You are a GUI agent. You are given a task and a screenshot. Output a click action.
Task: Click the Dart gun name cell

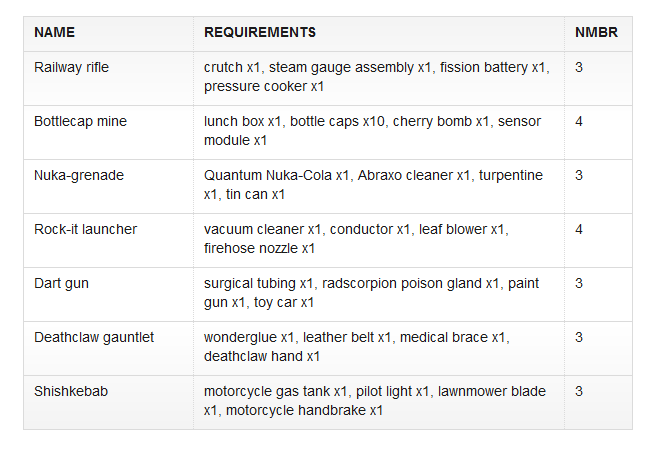click(61, 284)
